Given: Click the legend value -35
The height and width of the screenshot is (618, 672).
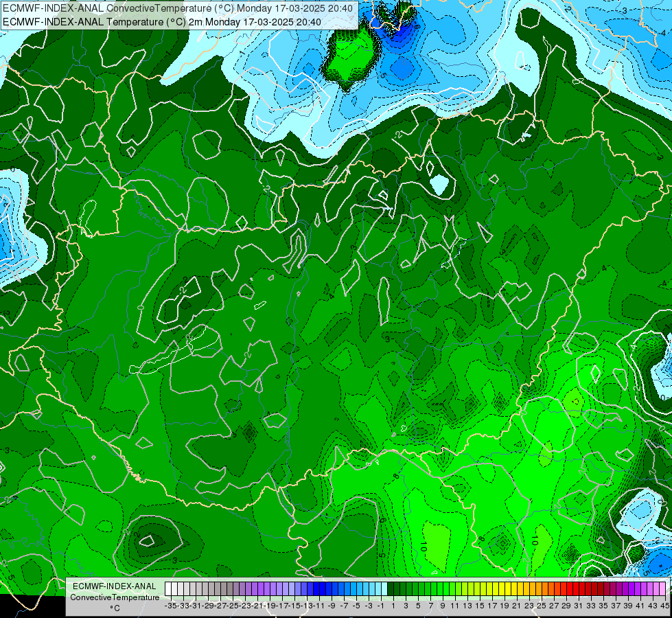Looking at the screenshot, I should tap(171, 606).
